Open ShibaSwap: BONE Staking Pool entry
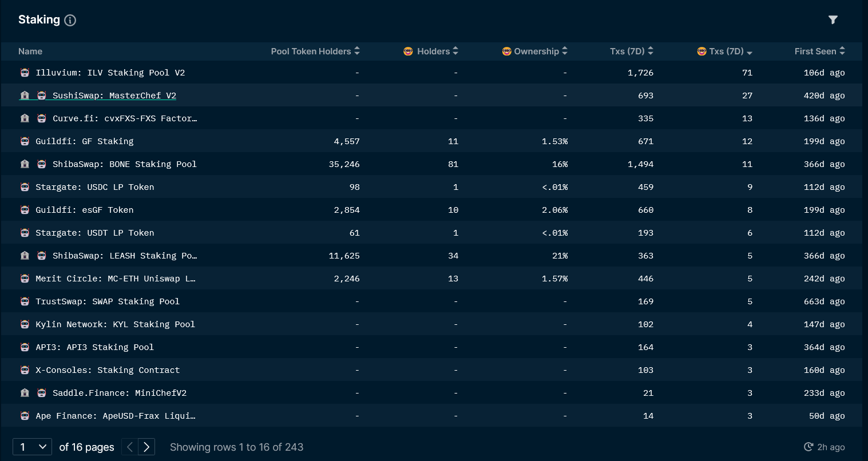868x461 pixels. coord(125,164)
